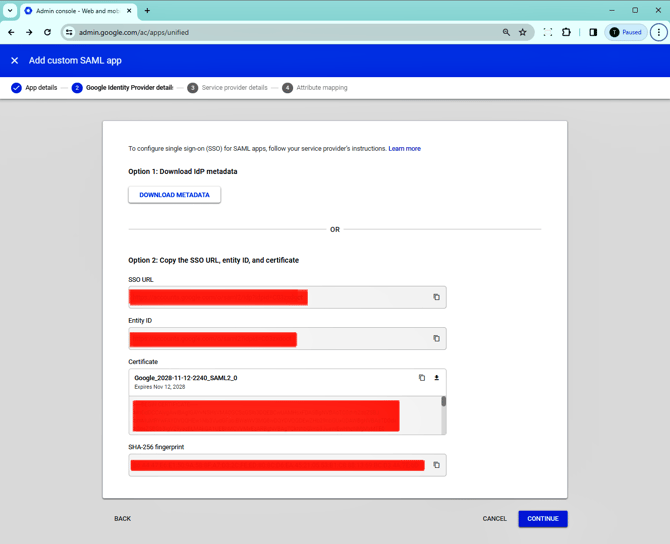Copy the certificate contents
Viewport: 670px width, 544px height.
point(422,378)
